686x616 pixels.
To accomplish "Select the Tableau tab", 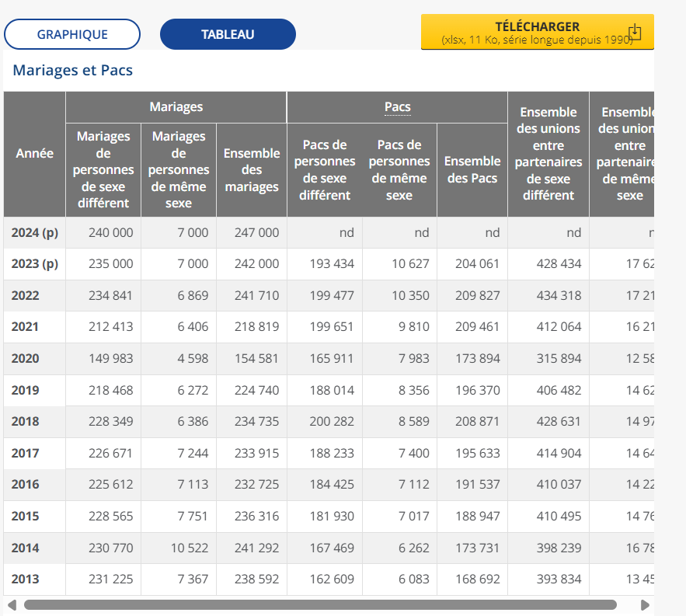I will pos(228,34).
